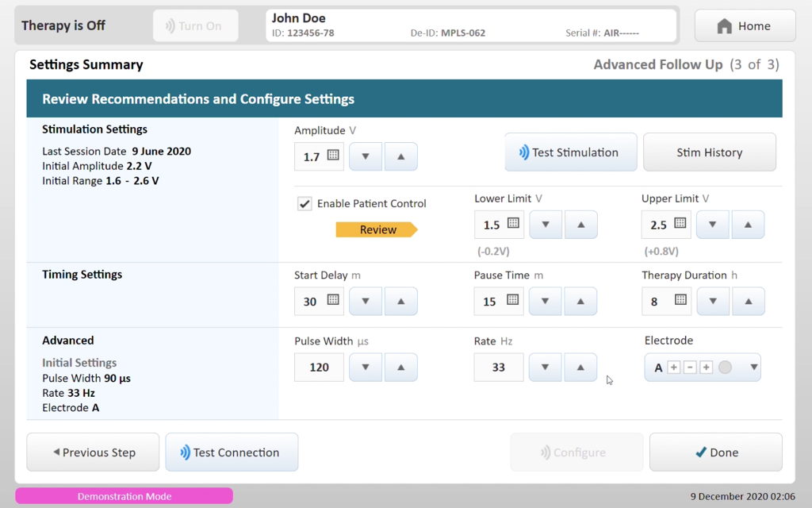Screen dimensions: 812x508
Task: Open keypad icon for Start Delay
Action: 333,299
